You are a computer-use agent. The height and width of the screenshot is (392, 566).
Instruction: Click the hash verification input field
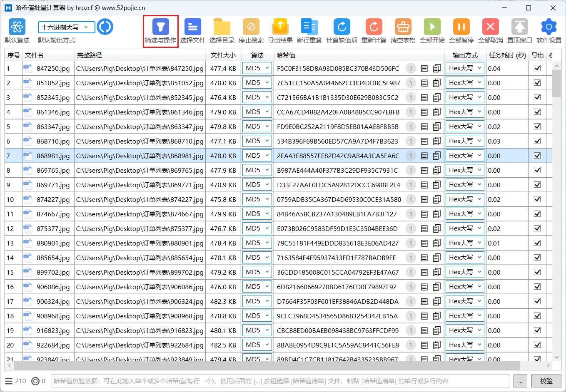tap(280, 381)
